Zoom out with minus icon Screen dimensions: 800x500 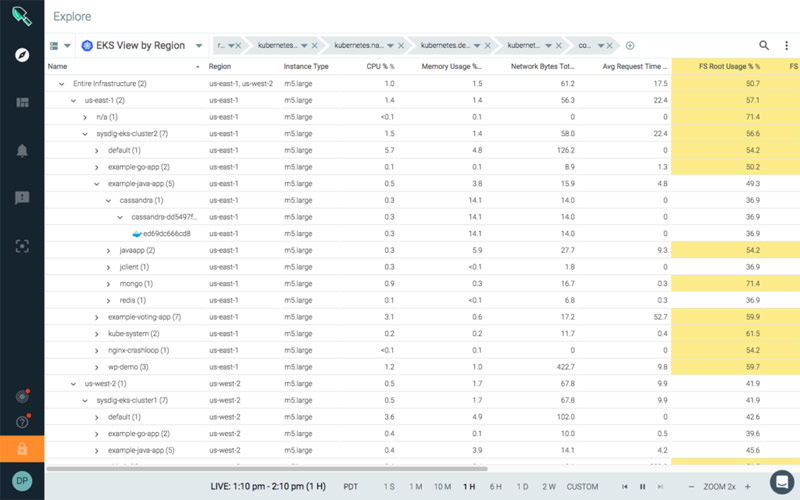[x=692, y=487]
